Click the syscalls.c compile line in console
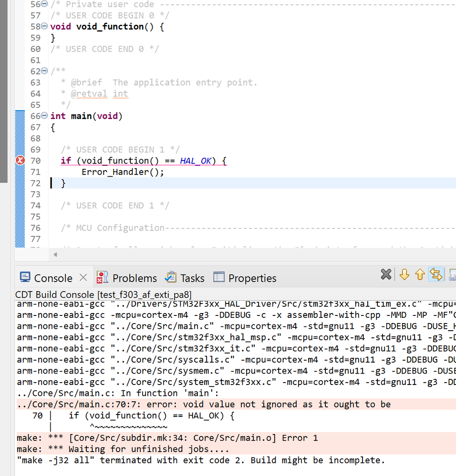Viewport: 456px width, 476px height. (x=237, y=360)
